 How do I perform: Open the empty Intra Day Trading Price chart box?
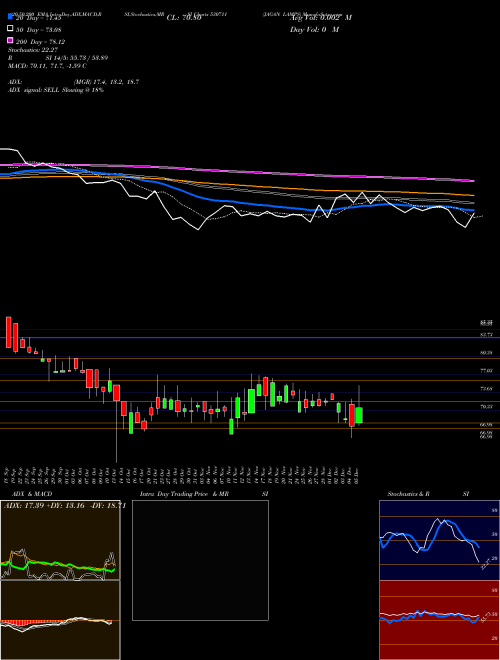tap(200, 560)
